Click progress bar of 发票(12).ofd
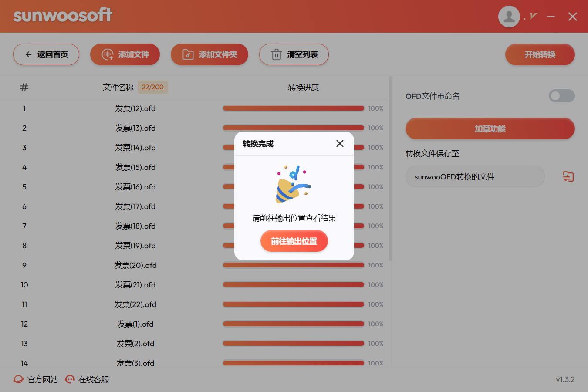This screenshot has width=588, height=392. pyautogui.click(x=293, y=108)
